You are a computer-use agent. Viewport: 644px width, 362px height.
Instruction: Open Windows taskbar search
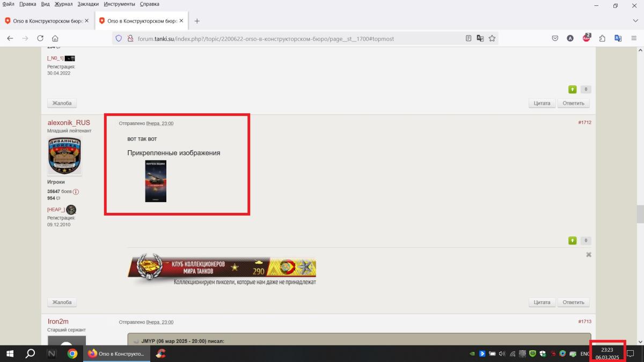click(x=31, y=353)
